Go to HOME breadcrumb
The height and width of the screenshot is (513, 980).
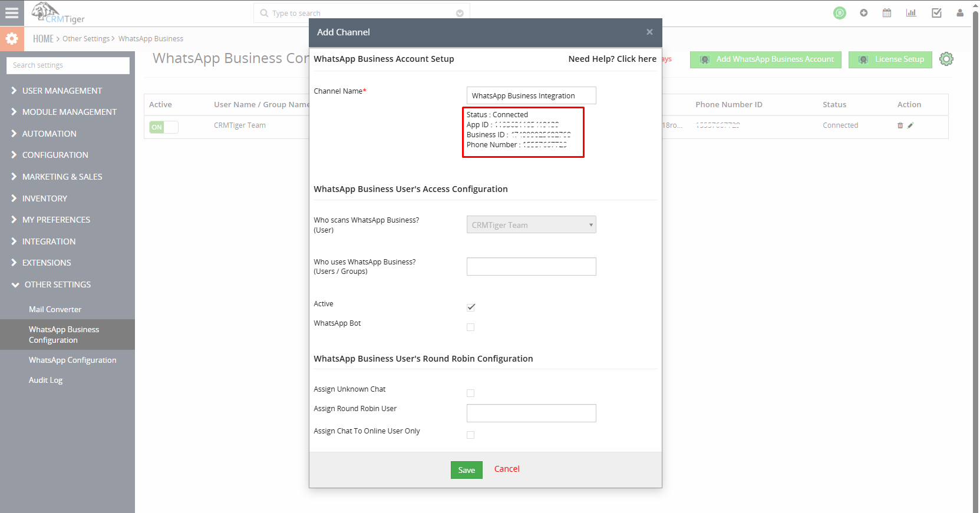43,39
